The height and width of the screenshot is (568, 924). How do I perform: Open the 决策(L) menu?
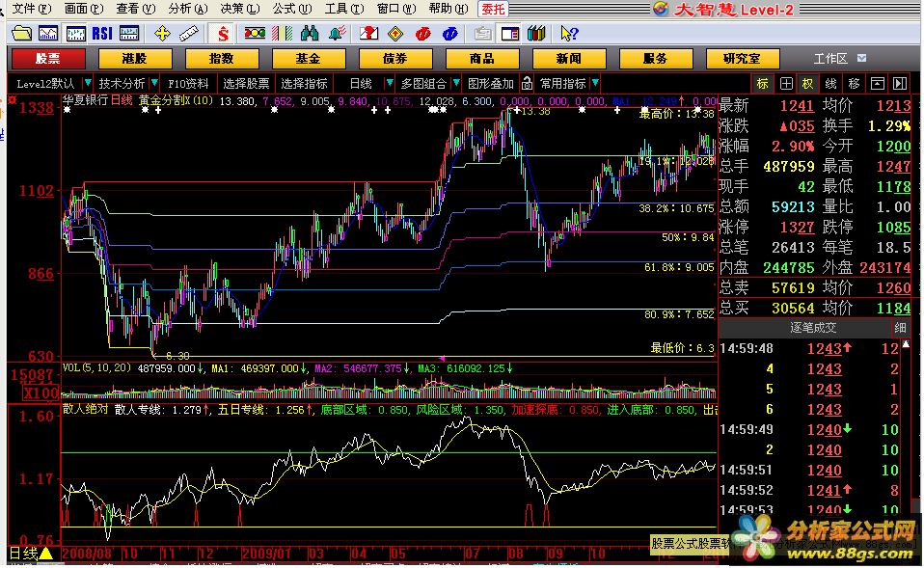(240, 9)
